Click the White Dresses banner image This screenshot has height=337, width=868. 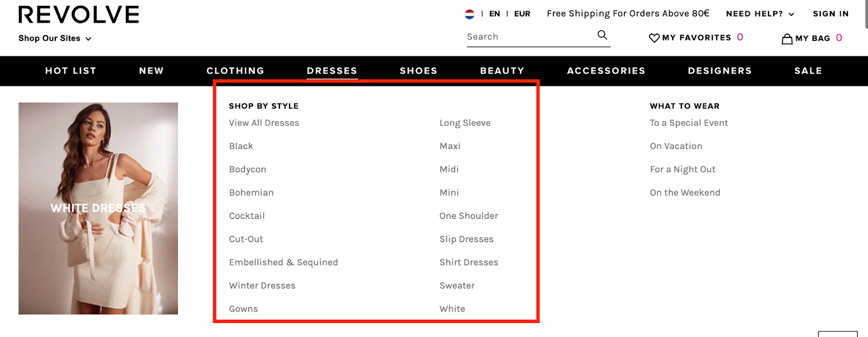pos(98,208)
